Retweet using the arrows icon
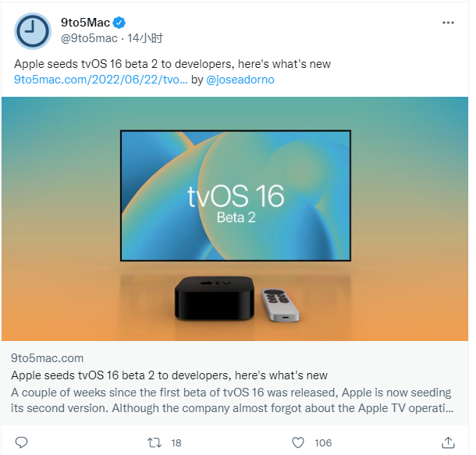This screenshot has width=476, height=455. (155, 443)
